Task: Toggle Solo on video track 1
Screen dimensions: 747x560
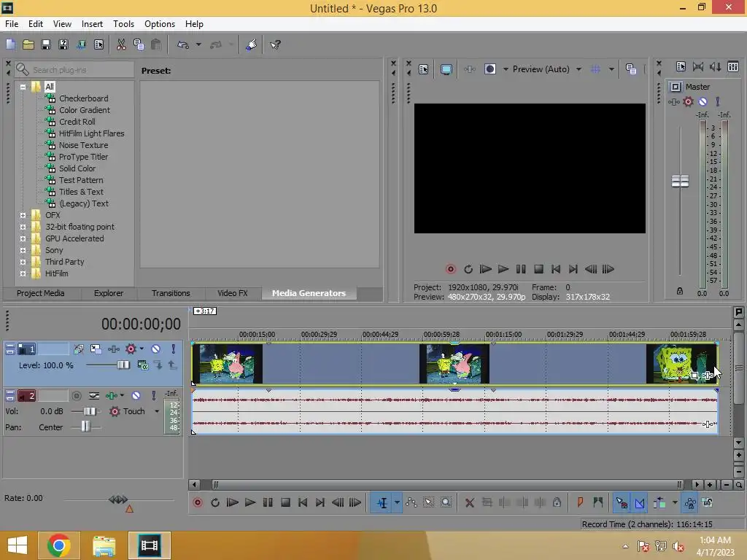Action: [174, 349]
